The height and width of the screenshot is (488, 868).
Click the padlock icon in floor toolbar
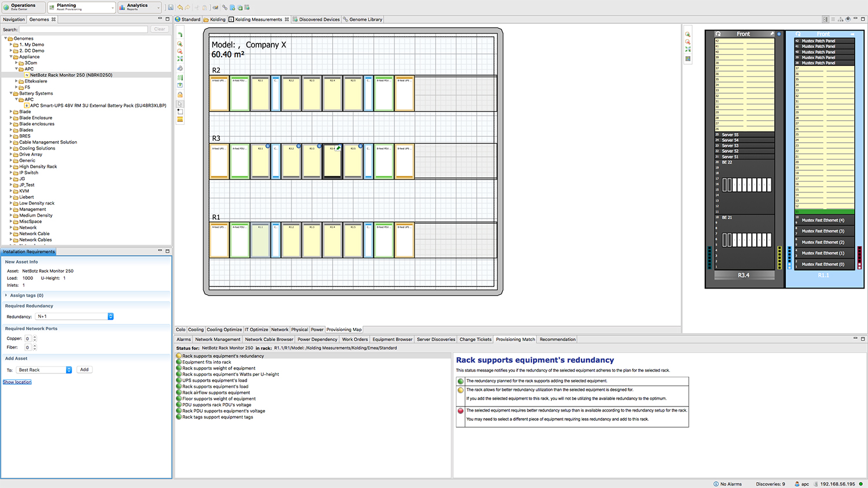[180, 94]
